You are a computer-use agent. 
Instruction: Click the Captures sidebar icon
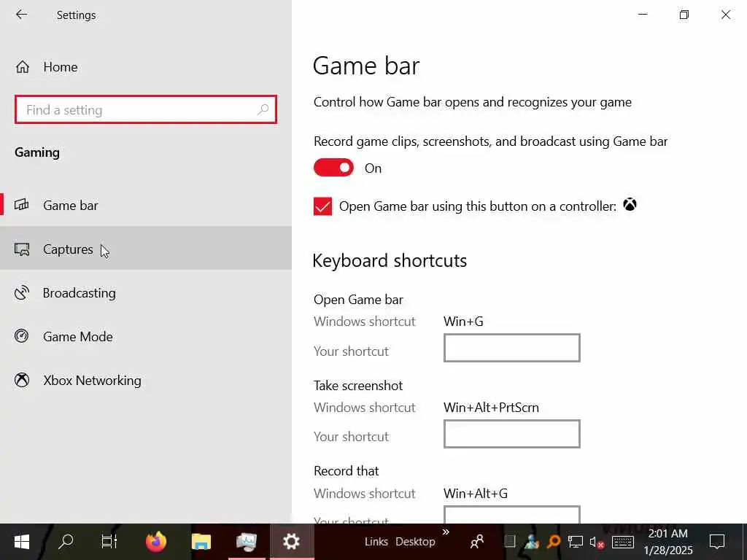(x=22, y=249)
